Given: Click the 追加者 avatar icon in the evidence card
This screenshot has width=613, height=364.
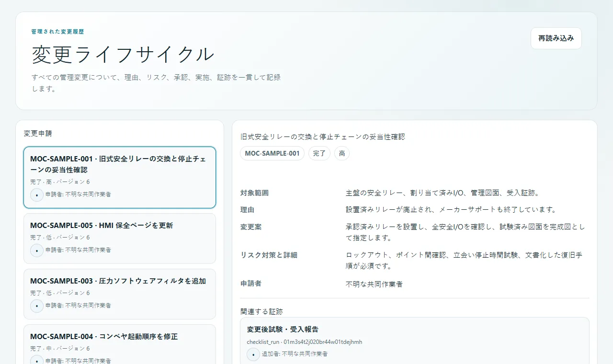Looking at the screenshot, I should [253, 354].
